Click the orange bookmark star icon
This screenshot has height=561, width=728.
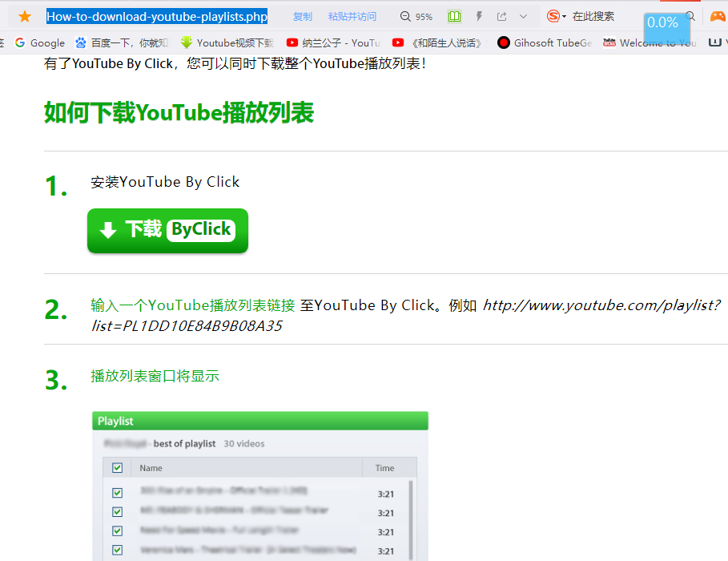coord(25,17)
